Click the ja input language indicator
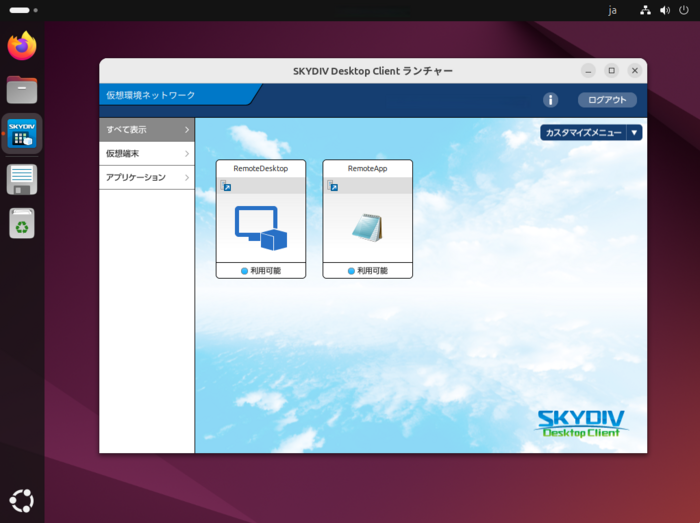 click(x=612, y=10)
